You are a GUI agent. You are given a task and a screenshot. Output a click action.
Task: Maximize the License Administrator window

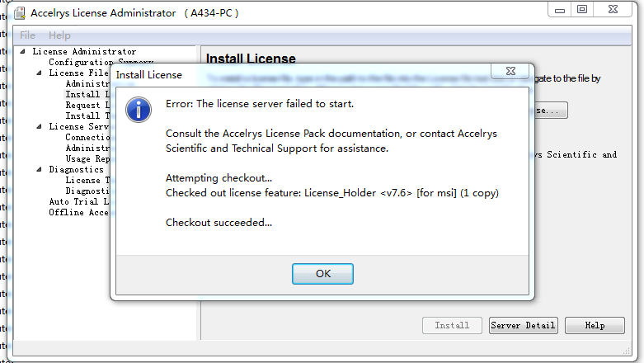click(582, 10)
